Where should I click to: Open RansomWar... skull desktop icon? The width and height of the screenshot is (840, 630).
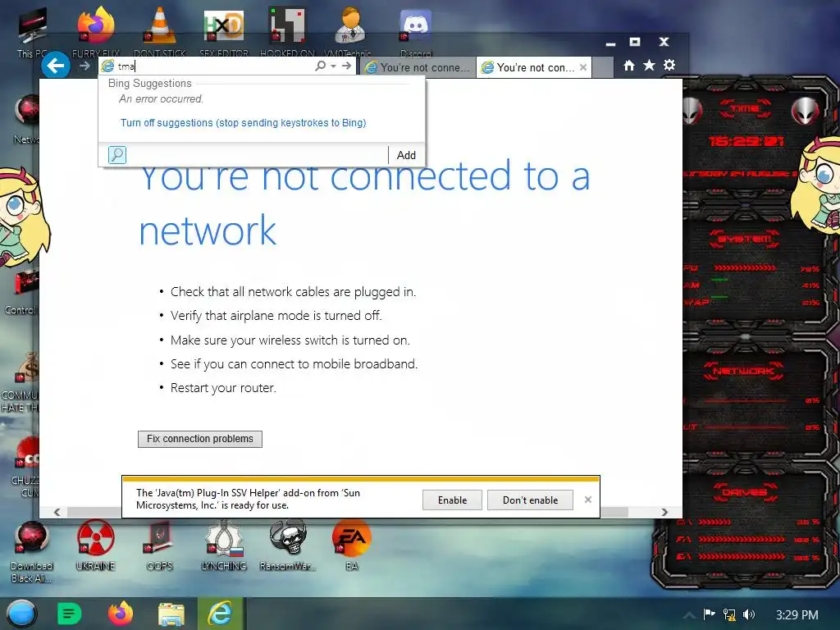click(288, 546)
